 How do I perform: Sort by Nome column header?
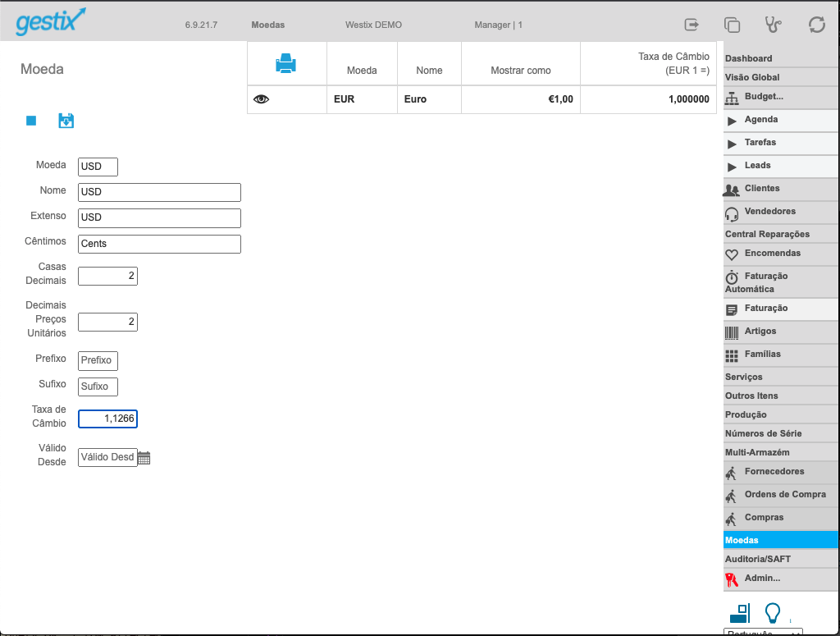click(429, 71)
